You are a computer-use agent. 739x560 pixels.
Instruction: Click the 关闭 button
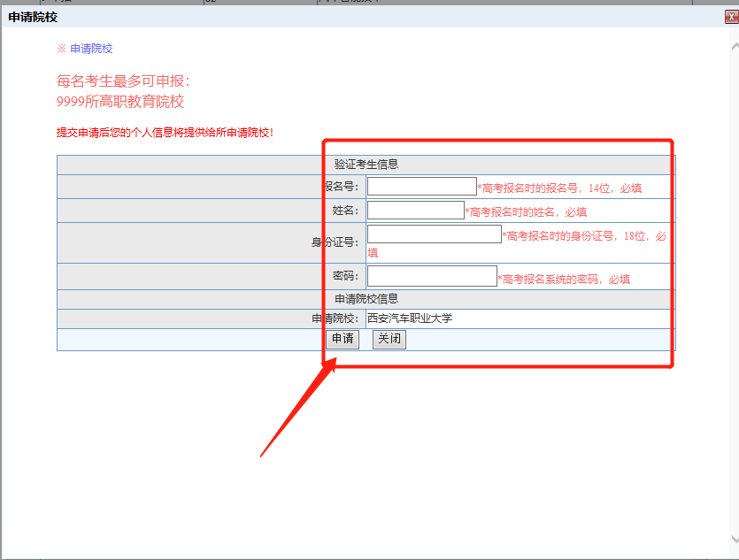click(389, 339)
